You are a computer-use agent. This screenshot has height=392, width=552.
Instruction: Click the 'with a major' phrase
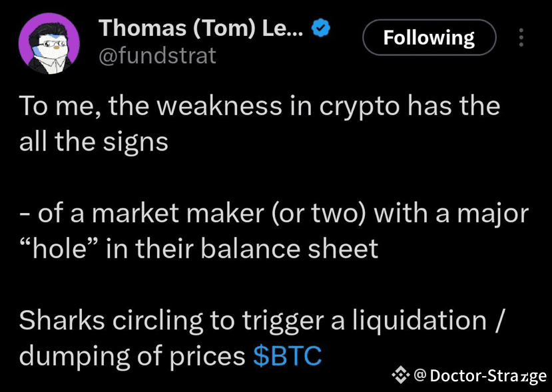point(451,215)
